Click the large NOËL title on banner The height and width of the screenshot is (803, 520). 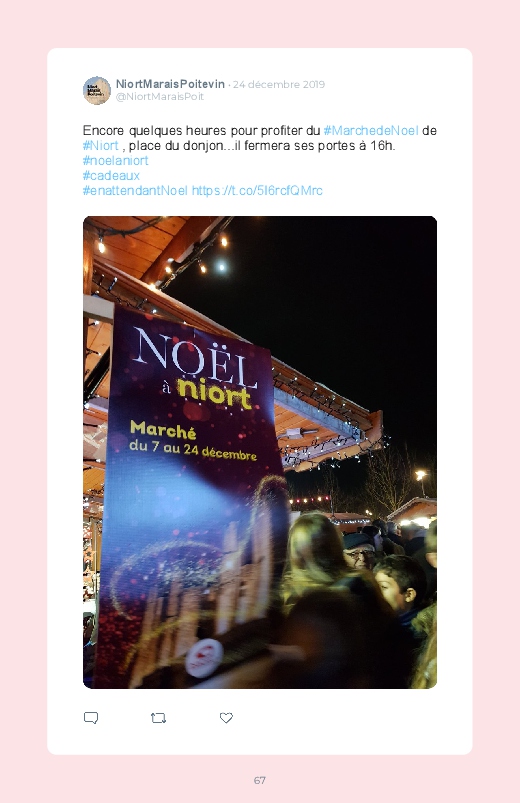click(195, 357)
